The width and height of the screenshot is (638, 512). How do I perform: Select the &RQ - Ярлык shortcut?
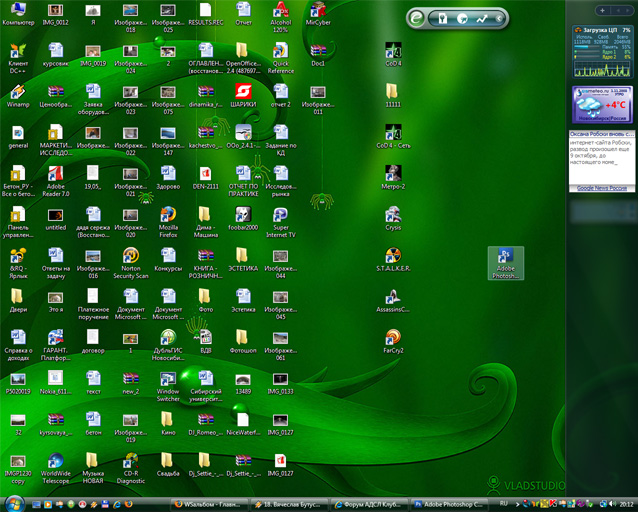pyautogui.click(x=18, y=264)
